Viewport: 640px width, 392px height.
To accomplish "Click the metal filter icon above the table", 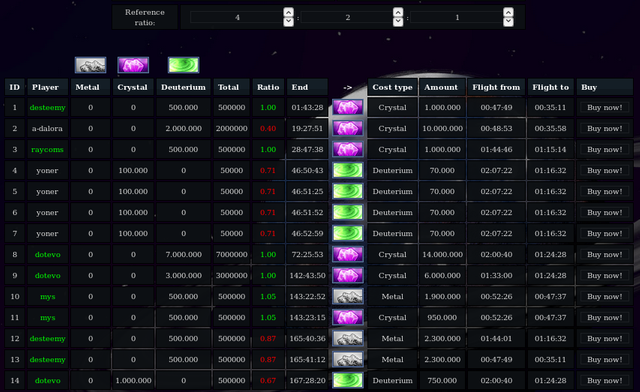I will [91, 65].
